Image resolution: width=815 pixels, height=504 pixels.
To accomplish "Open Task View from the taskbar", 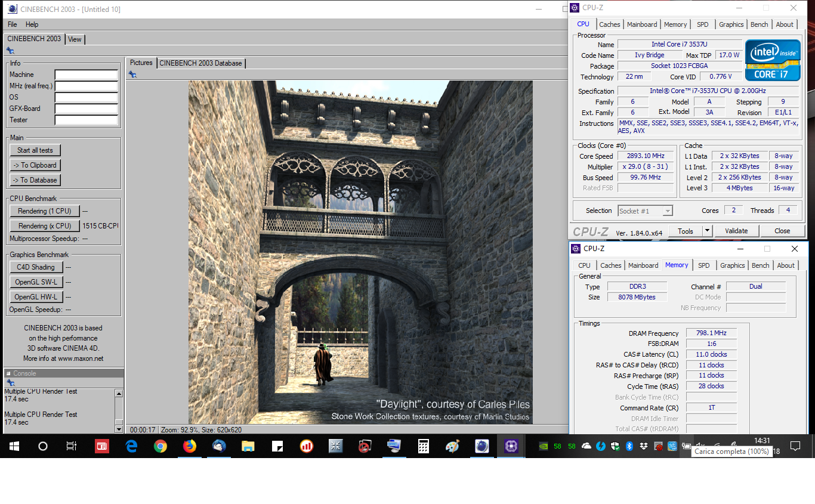I will coord(72,446).
